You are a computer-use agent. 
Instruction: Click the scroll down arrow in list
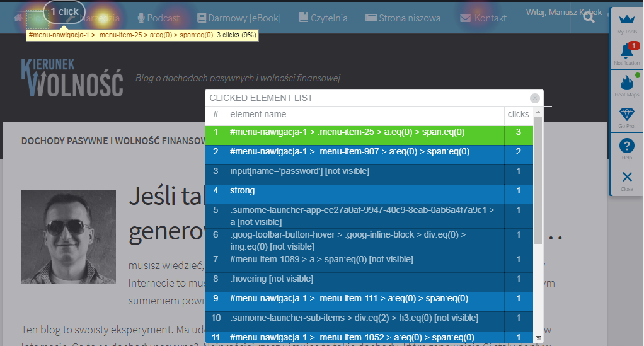pyautogui.click(x=538, y=338)
